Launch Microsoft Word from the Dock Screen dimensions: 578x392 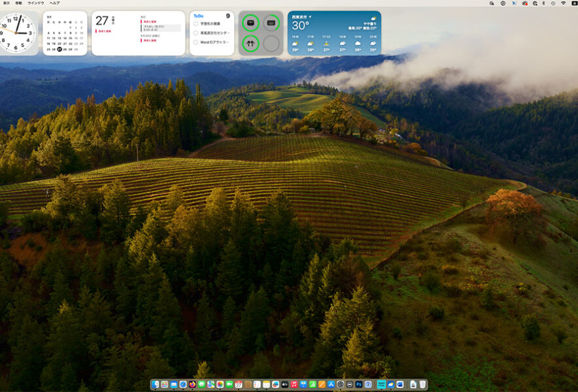point(400,385)
